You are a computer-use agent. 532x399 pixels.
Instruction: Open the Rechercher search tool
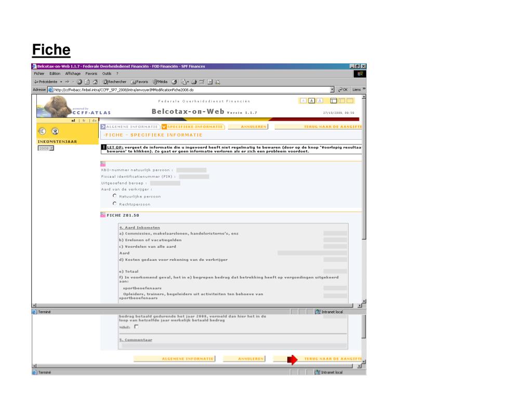115,82
